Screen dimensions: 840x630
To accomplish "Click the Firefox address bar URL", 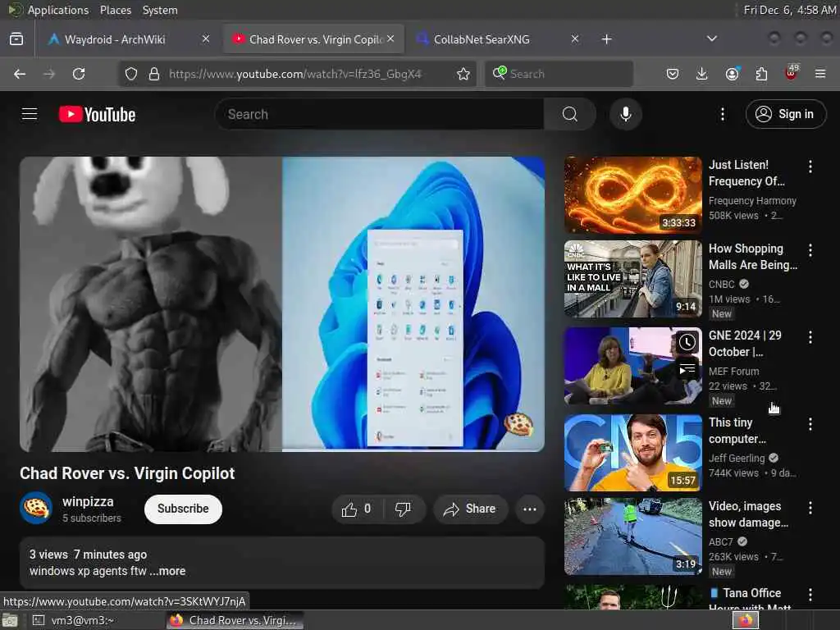I will point(295,74).
